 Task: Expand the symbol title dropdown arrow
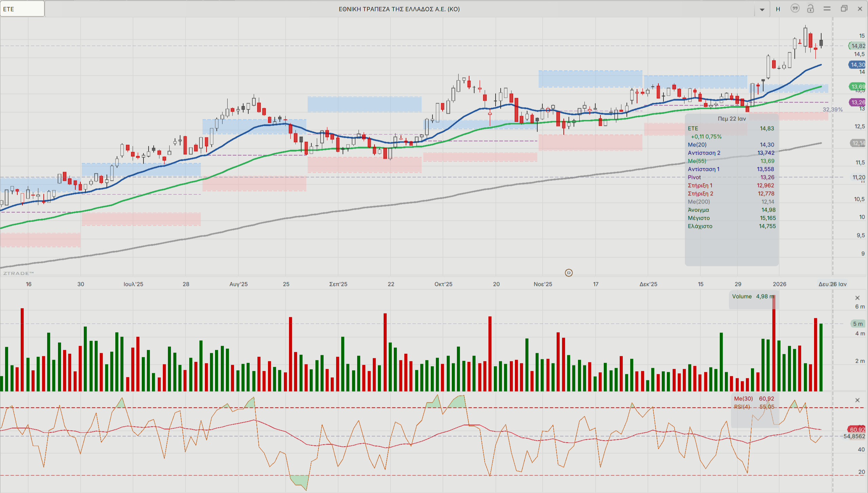(762, 10)
